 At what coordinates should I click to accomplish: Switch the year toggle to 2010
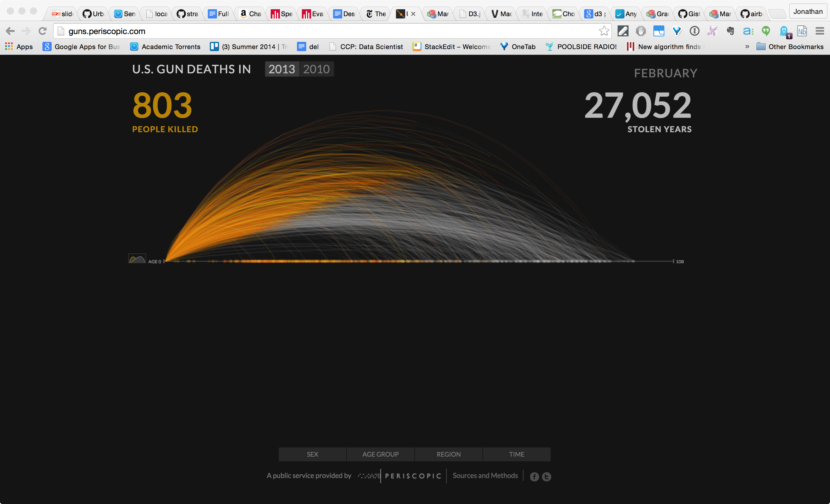point(316,69)
